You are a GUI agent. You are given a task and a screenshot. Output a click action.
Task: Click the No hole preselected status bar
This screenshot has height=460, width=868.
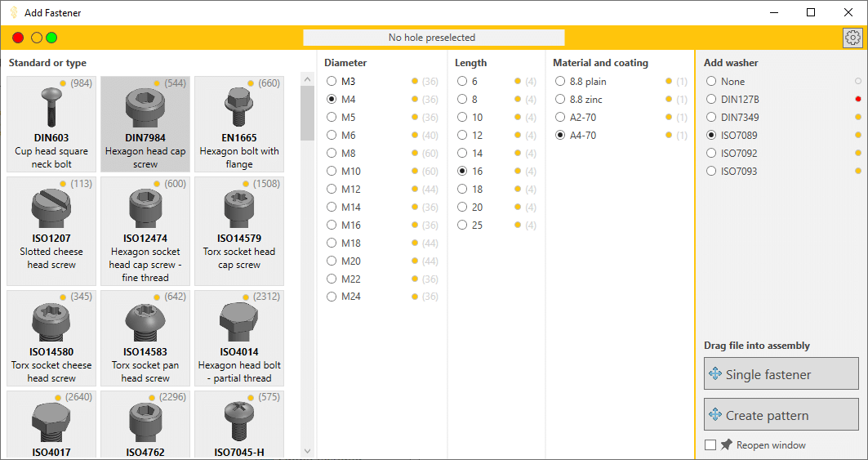[433, 38]
